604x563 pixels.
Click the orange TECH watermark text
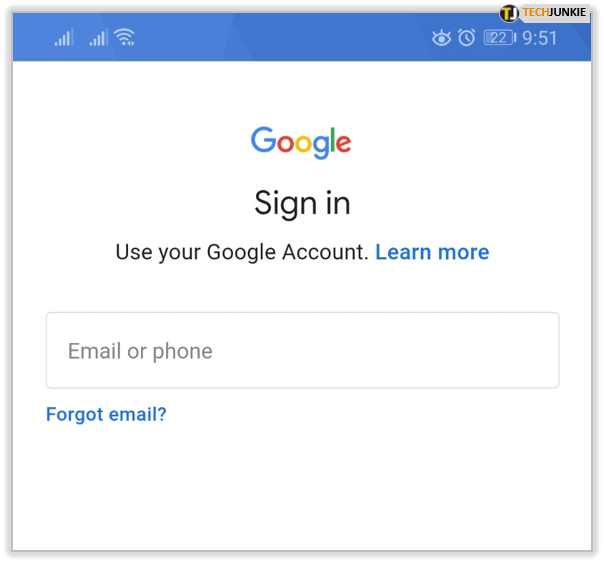(535, 12)
